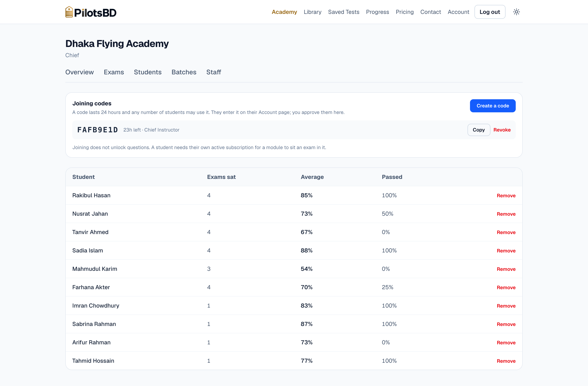Select the Overview tab

point(80,72)
